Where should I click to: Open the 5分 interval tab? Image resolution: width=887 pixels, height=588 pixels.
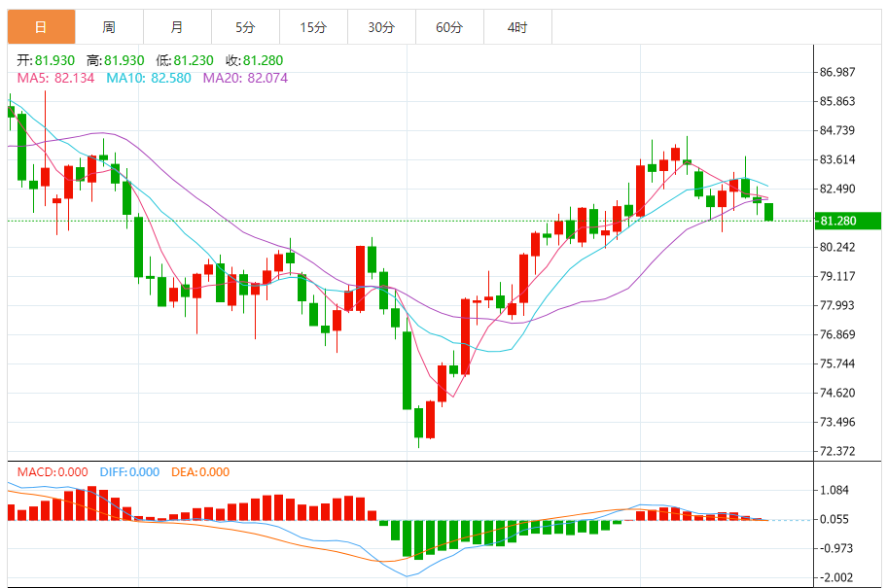245,27
